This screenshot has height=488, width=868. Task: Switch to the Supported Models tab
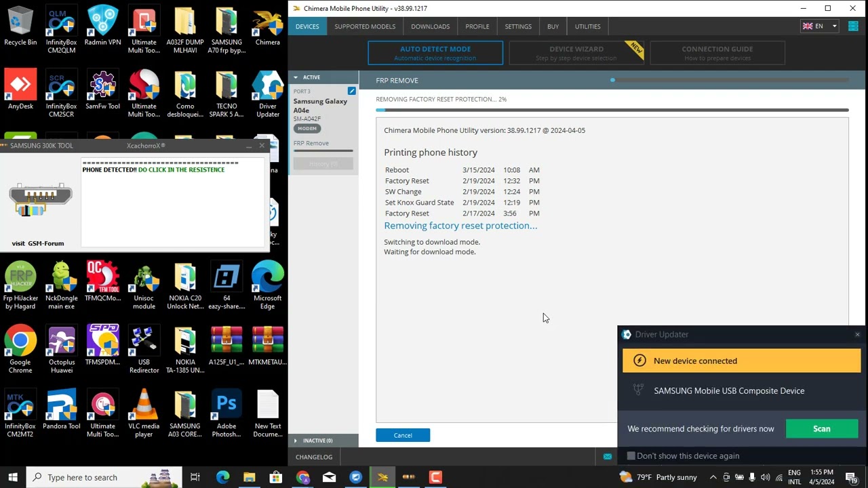365,26
